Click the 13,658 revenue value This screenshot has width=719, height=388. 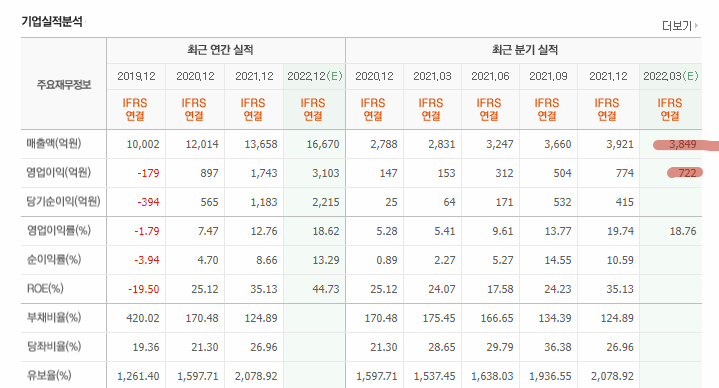click(261, 144)
